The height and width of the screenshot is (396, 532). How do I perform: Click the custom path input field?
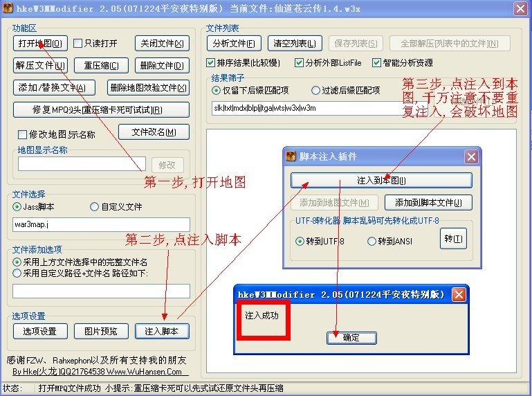[101, 291]
